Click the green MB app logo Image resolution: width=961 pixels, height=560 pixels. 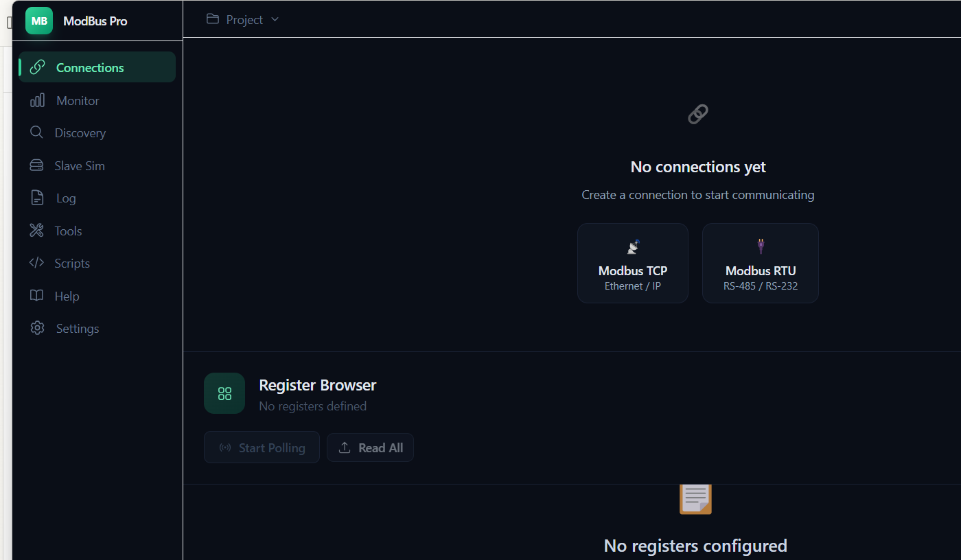[39, 21]
